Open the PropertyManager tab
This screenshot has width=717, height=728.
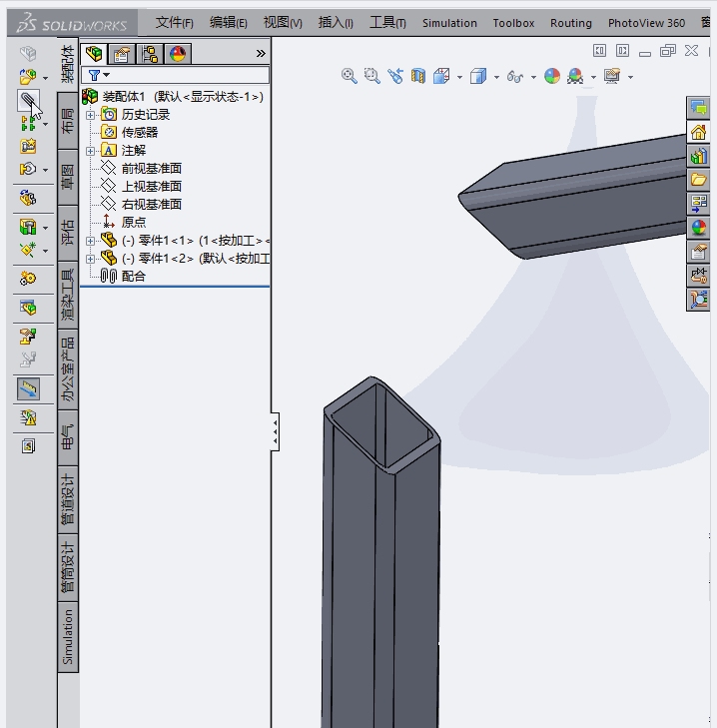tap(122, 54)
